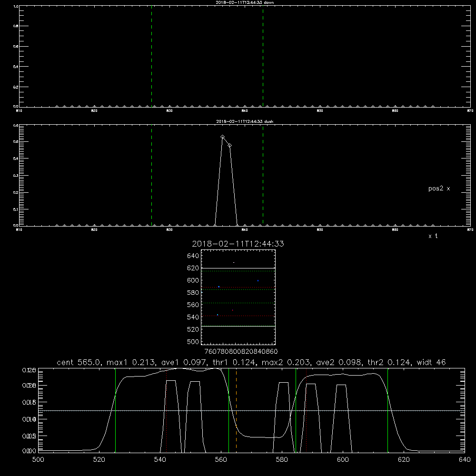The image size is (476, 476).
Task: Click the dusk plot title text
Action: point(245,121)
